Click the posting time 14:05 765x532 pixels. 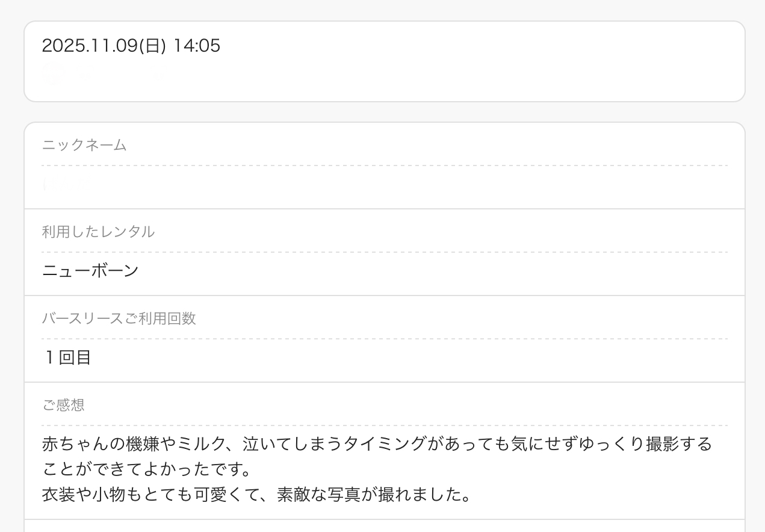pos(197,46)
